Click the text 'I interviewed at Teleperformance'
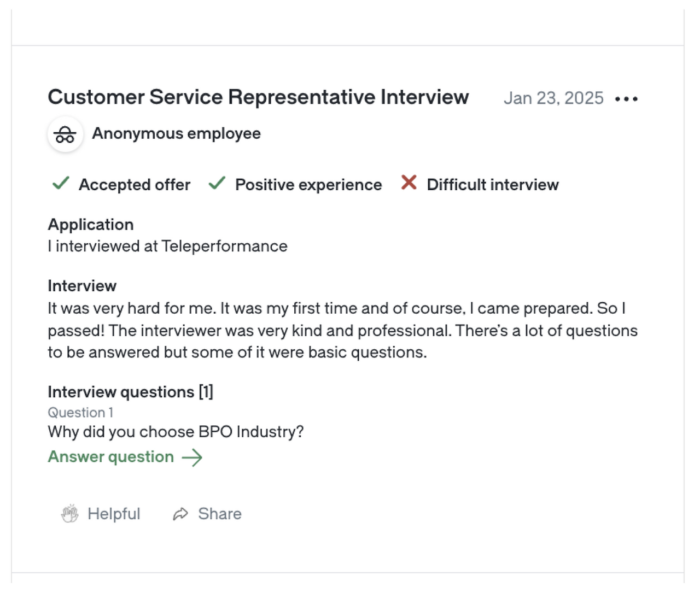 (167, 246)
